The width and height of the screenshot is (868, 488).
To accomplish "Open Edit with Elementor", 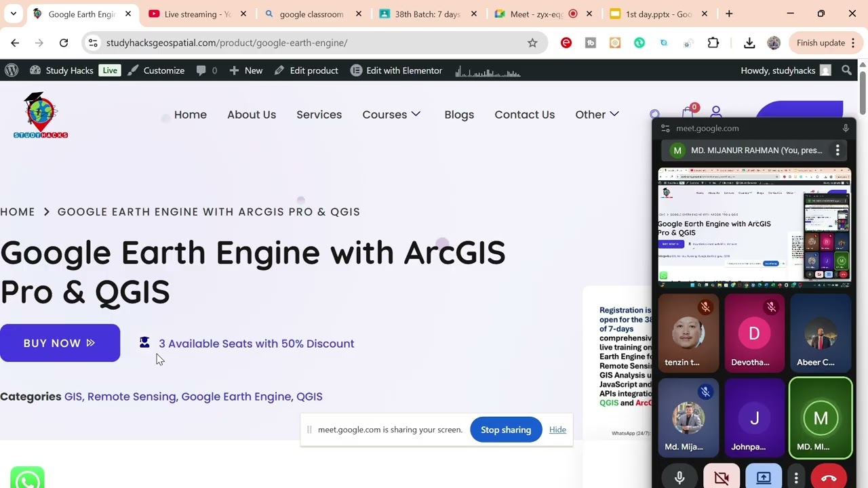I will [x=396, y=70].
